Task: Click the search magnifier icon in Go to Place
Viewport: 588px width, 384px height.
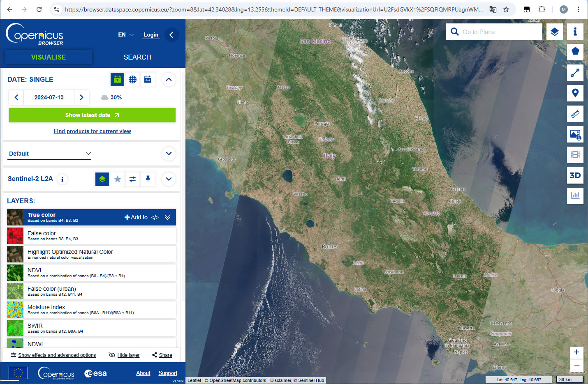Action: [455, 32]
